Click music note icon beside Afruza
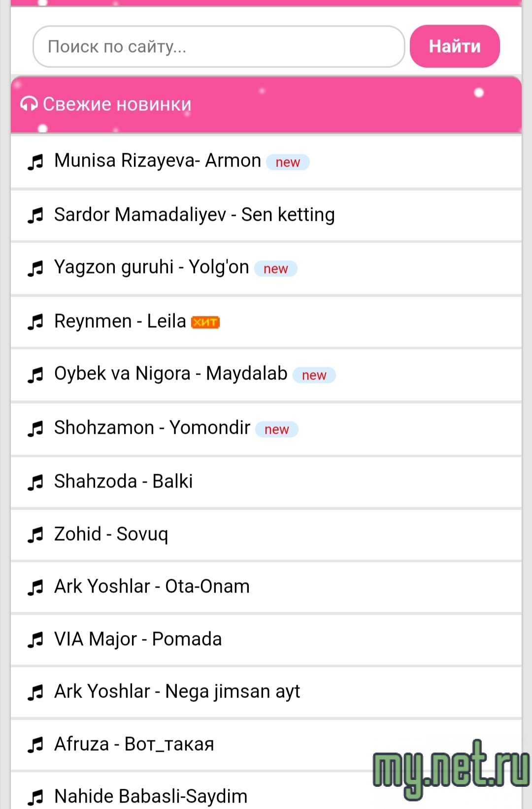Viewport: 532px width, 809px height. [x=35, y=745]
